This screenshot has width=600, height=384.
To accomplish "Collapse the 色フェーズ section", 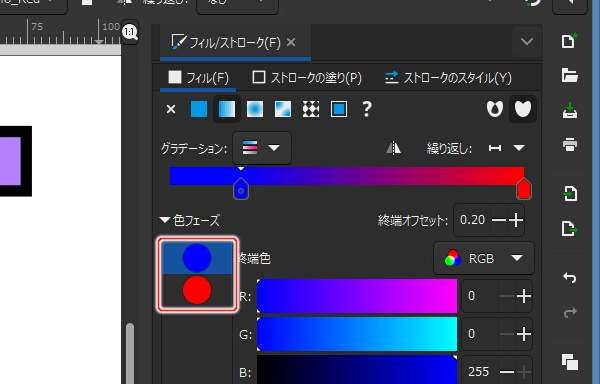I will coord(165,220).
